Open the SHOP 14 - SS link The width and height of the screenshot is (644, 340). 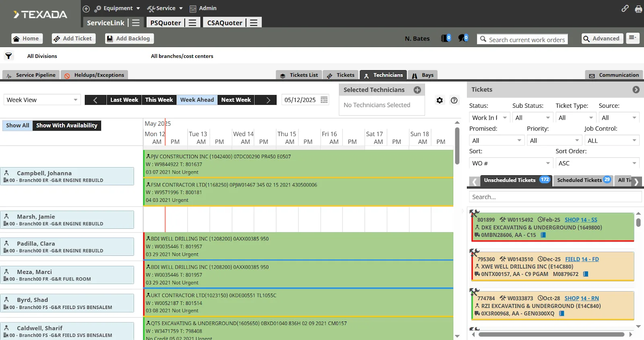pyautogui.click(x=581, y=220)
